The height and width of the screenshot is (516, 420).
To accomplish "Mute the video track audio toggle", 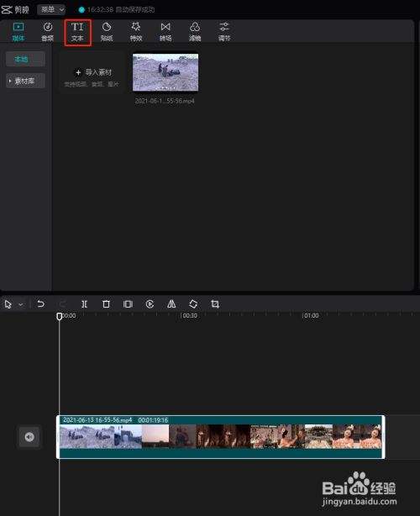I will (29, 437).
